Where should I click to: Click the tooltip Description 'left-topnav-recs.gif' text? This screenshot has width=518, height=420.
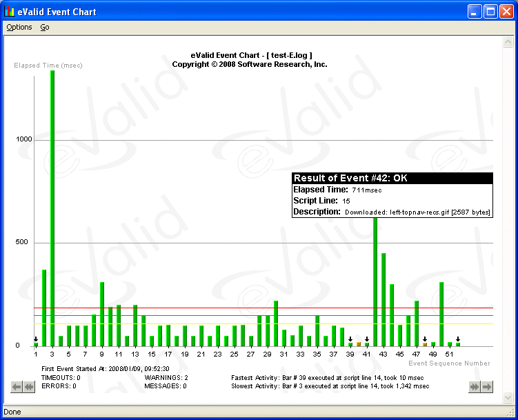[419, 212]
